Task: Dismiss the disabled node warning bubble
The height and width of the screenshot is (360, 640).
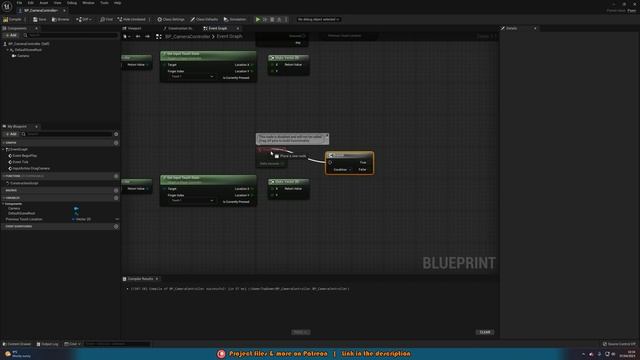Action: (327, 136)
